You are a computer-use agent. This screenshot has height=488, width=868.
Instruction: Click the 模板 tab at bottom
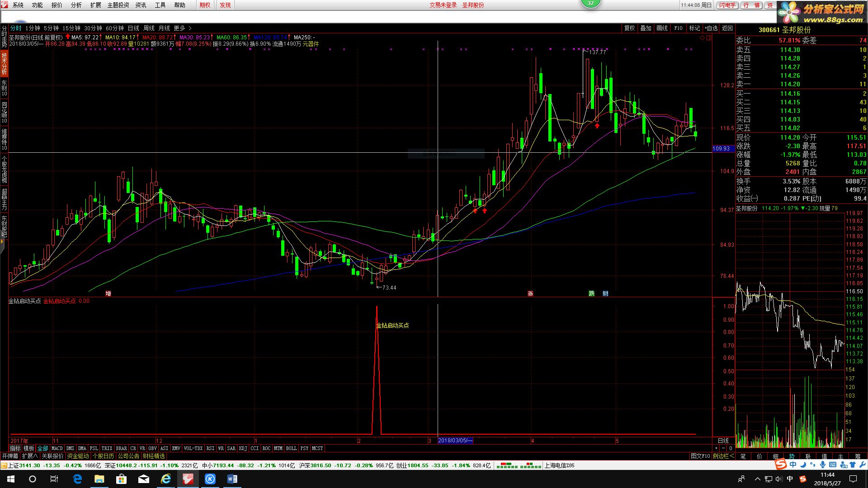click(x=29, y=448)
